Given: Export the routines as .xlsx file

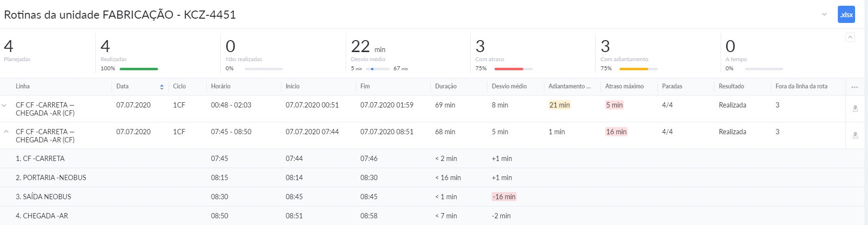Looking at the screenshot, I should [x=846, y=14].
